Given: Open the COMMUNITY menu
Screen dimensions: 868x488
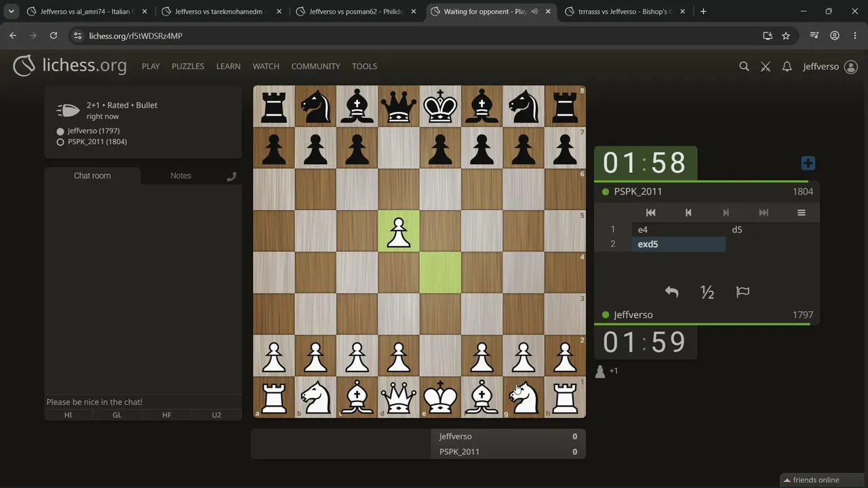Looking at the screenshot, I should pos(315,66).
